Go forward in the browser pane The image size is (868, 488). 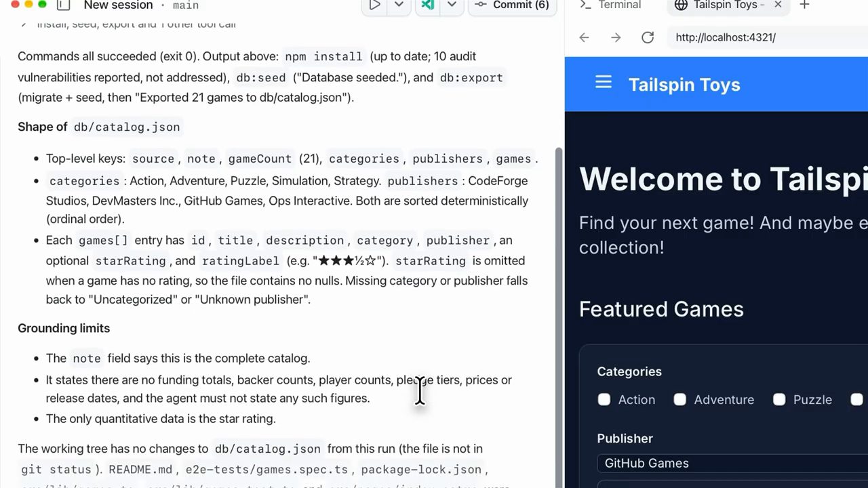pyautogui.click(x=616, y=37)
